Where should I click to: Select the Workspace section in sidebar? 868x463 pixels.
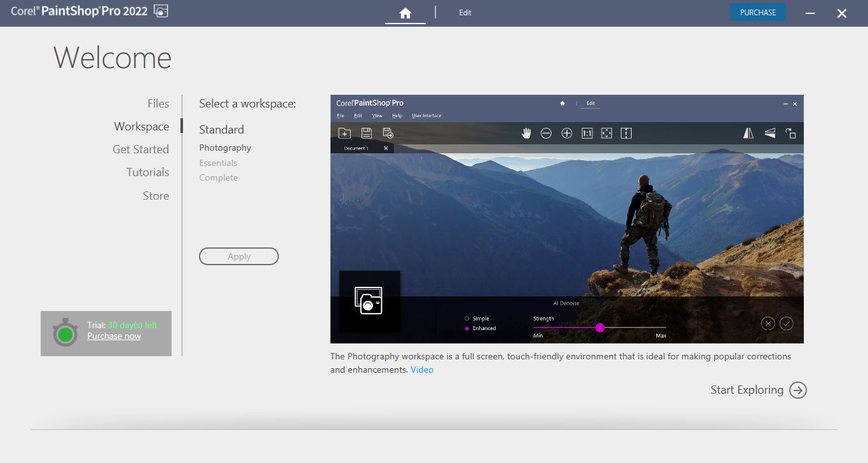coord(141,127)
